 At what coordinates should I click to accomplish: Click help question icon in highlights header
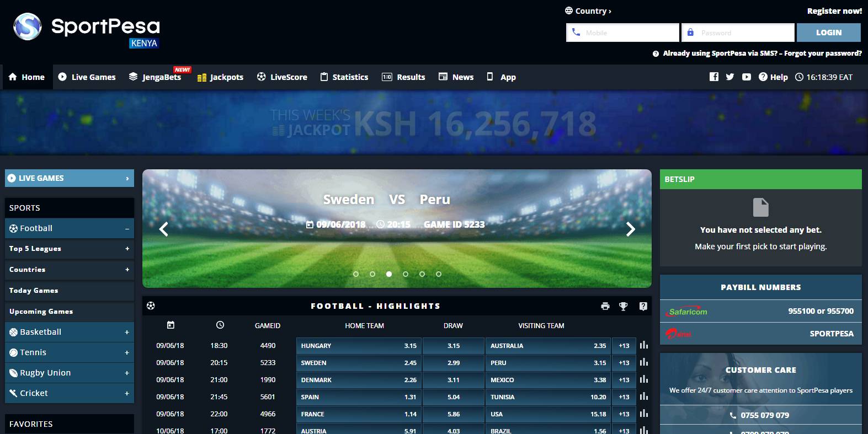(643, 306)
